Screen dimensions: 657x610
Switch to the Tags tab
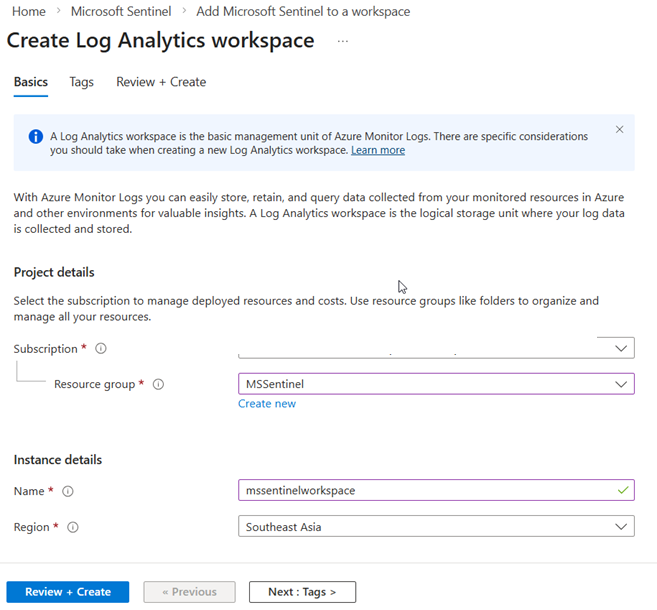click(81, 82)
